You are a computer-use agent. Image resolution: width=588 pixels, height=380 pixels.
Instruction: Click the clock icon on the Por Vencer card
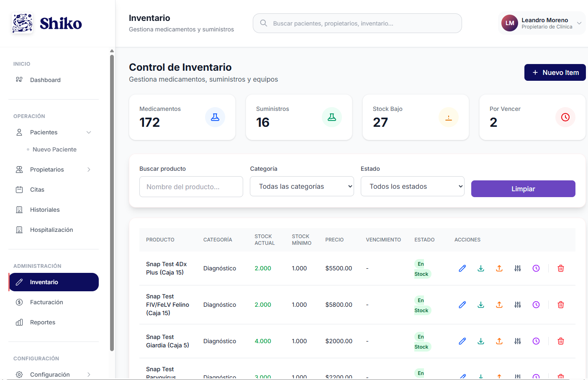[565, 117]
